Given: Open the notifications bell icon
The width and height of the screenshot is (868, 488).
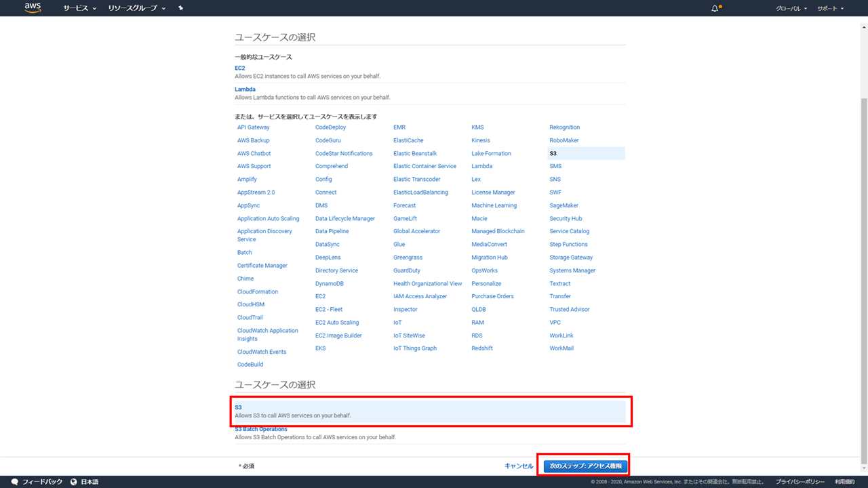Looking at the screenshot, I should [715, 8].
